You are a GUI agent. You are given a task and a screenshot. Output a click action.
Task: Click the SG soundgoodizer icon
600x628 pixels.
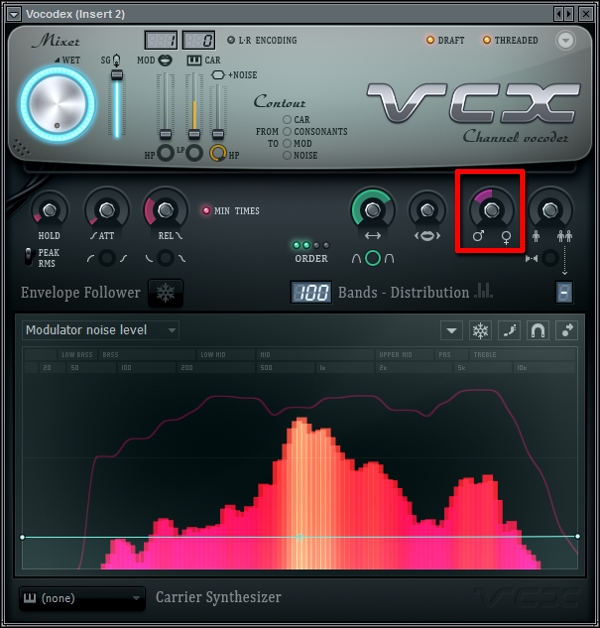click(x=116, y=60)
